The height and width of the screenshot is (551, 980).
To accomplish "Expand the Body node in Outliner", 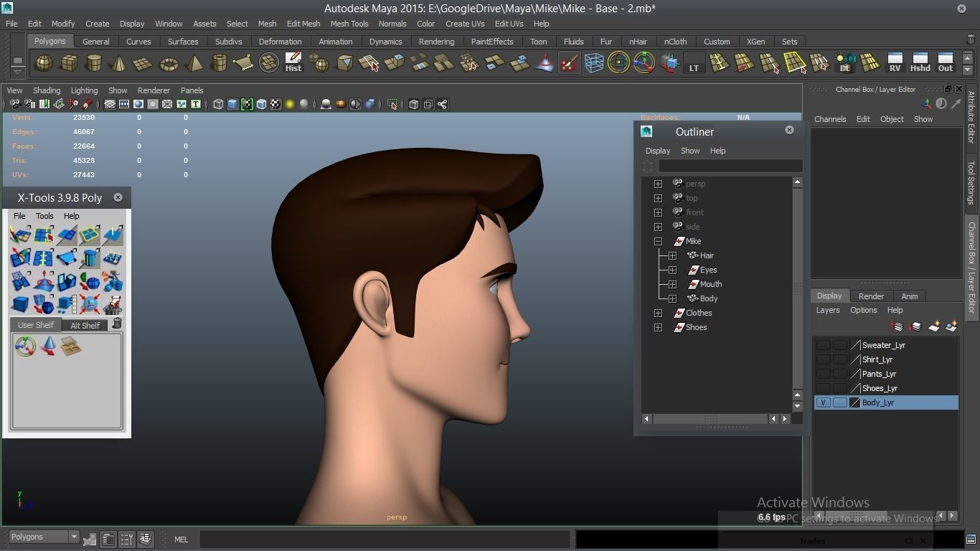I will tap(672, 298).
